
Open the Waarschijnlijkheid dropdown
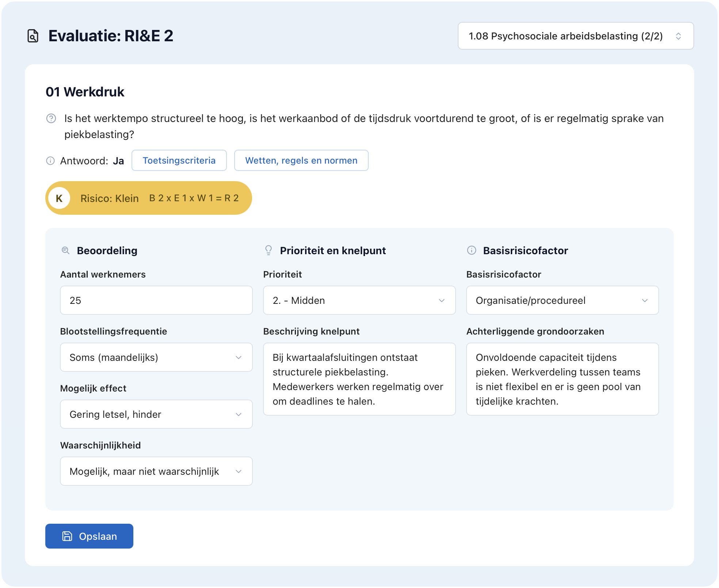coord(156,471)
